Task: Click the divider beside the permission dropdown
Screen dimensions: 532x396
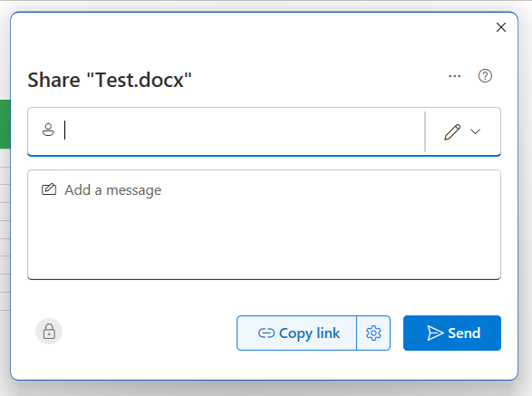Action: [x=425, y=131]
